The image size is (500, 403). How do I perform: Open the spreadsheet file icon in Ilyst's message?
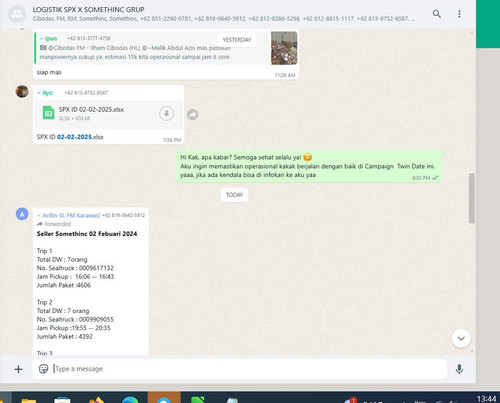(x=48, y=113)
